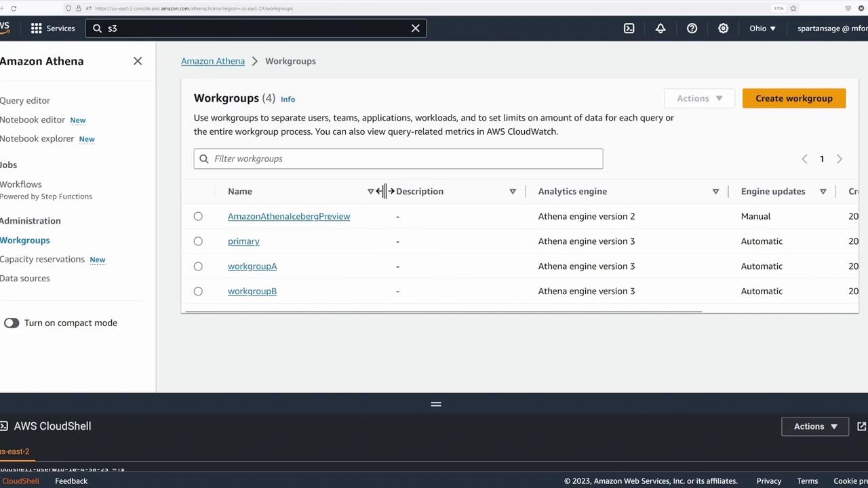Click the lock icon beside the URL
Screen dimensions: 868x488
[78, 8]
